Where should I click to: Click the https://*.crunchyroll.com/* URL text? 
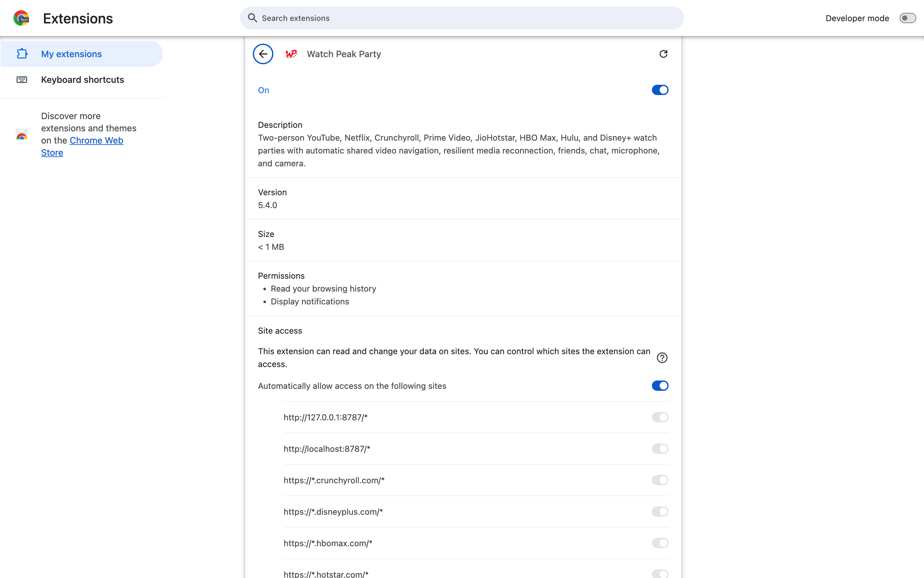334,480
